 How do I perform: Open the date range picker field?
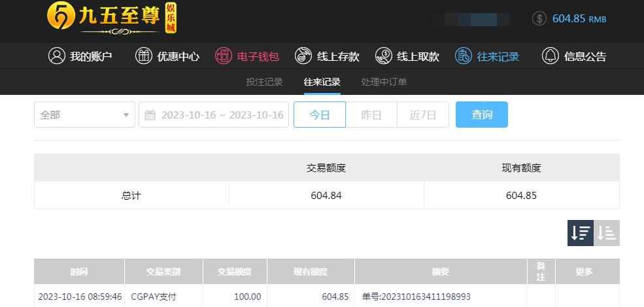pos(214,115)
